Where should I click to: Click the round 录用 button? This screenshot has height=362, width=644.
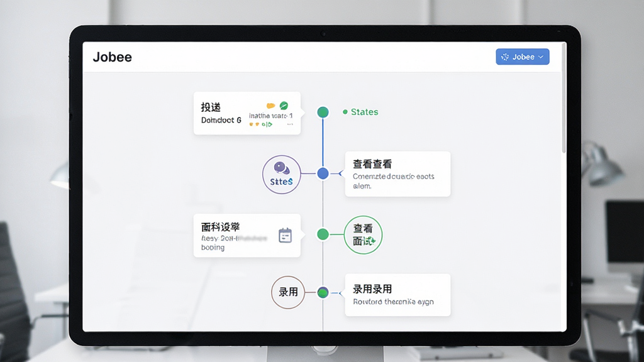[288, 292]
